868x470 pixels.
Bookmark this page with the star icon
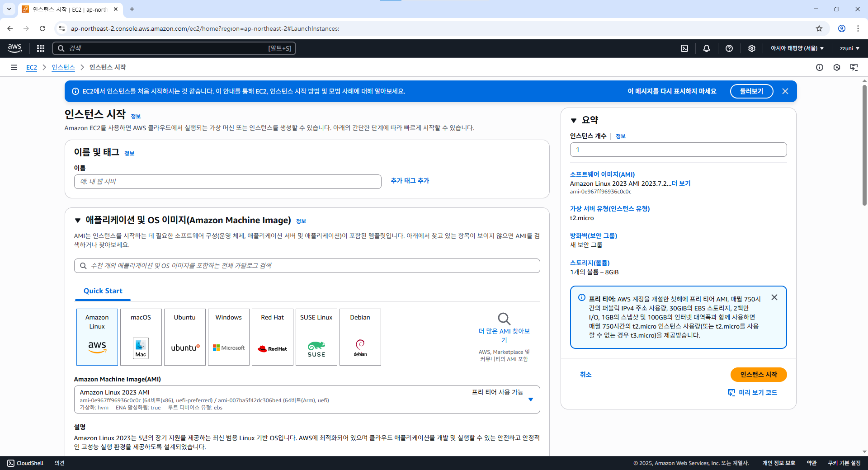coord(819,28)
